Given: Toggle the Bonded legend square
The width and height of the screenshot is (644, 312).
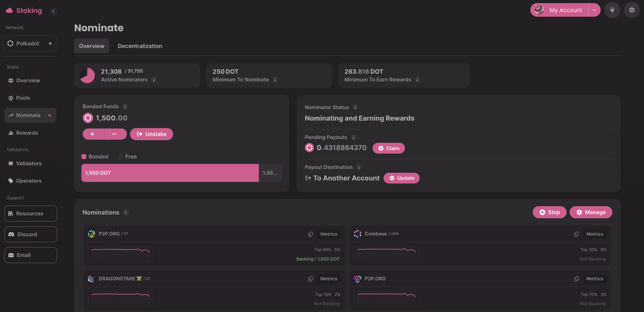Looking at the screenshot, I should click(84, 156).
